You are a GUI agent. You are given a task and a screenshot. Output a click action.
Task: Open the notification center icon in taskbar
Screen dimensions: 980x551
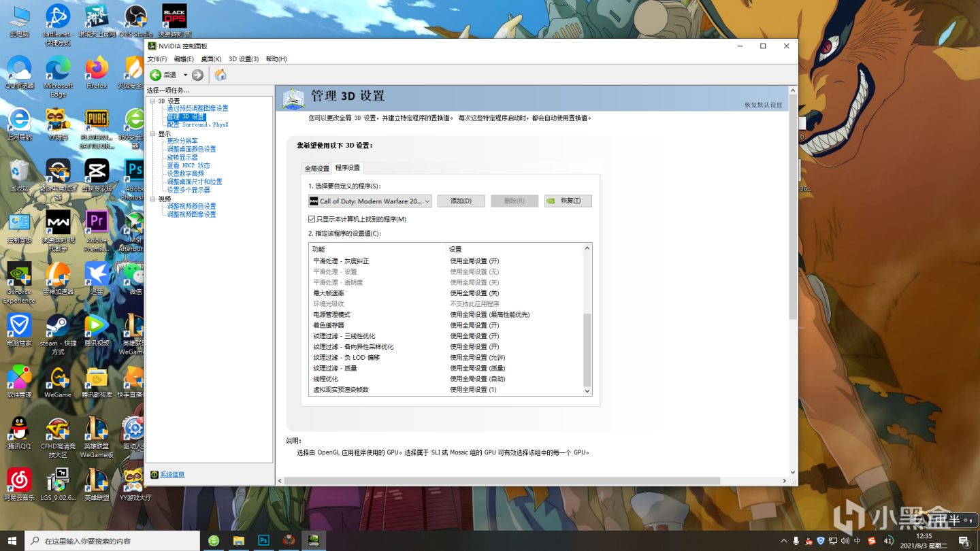tap(964, 541)
